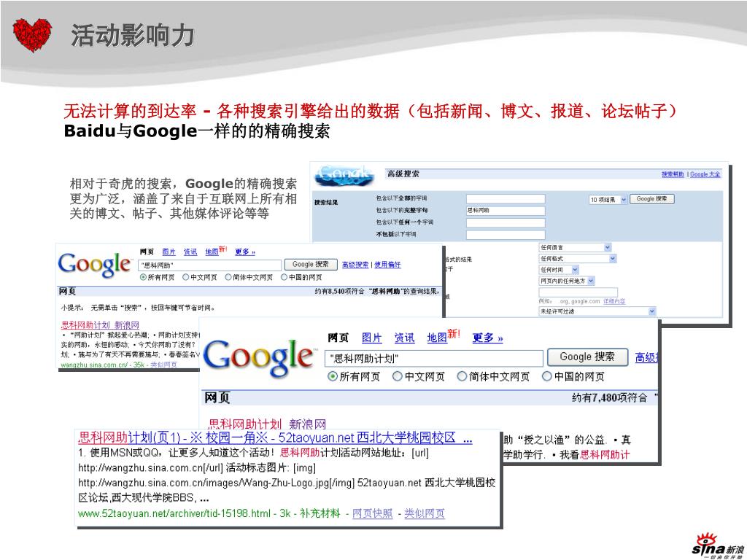Open the 网页内的任何地方 dropdown
The image size is (747, 560).
pos(567,281)
